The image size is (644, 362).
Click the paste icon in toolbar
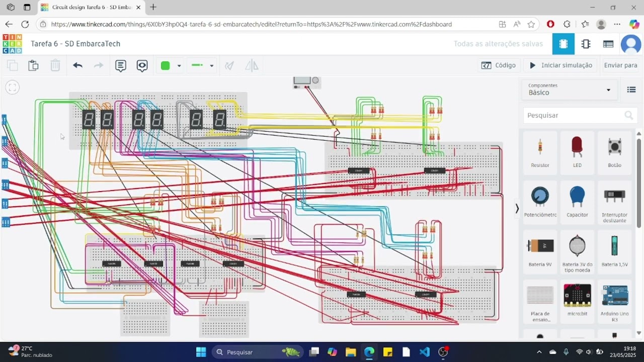click(x=33, y=65)
